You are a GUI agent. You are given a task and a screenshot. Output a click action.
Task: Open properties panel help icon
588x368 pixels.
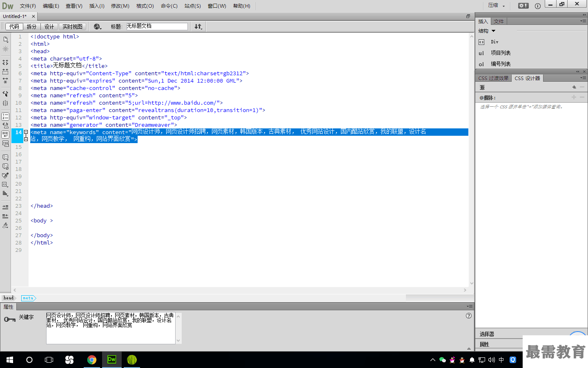(x=469, y=316)
